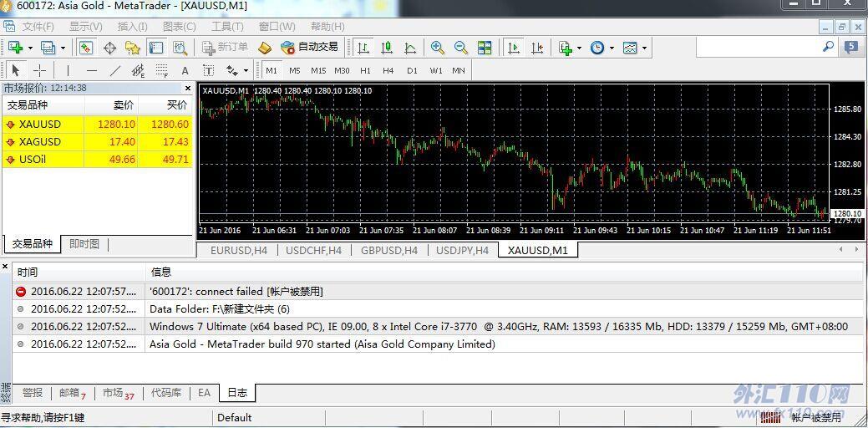Open the New Chart dropdown arrow
The image size is (868, 428).
point(30,48)
